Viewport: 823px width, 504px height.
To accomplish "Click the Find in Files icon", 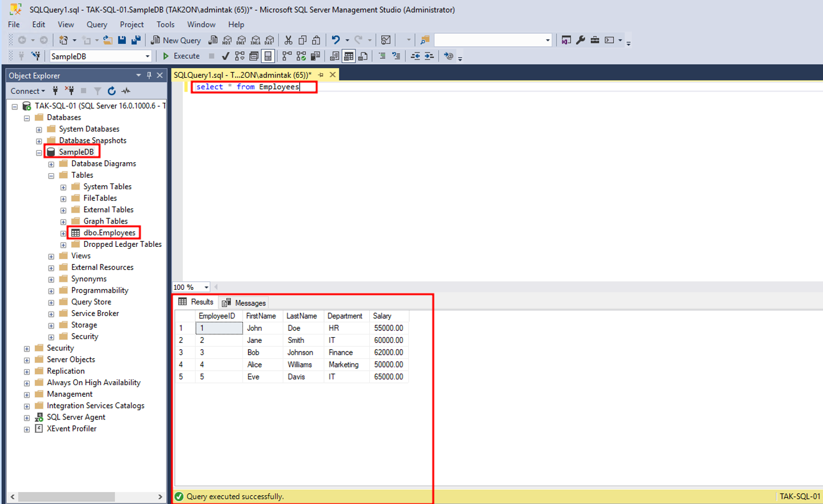I will (425, 40).
